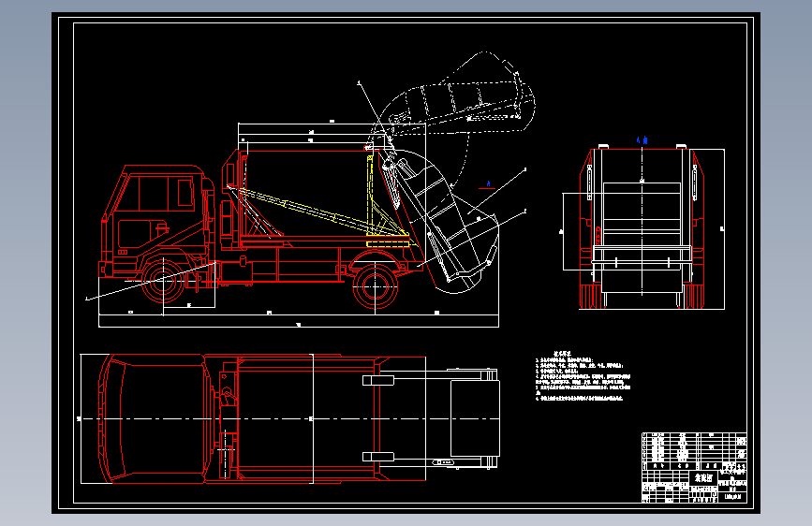Click the technical requirements notes block
The width and height of the screenshot is (812, 526).
tap(583, 376)
